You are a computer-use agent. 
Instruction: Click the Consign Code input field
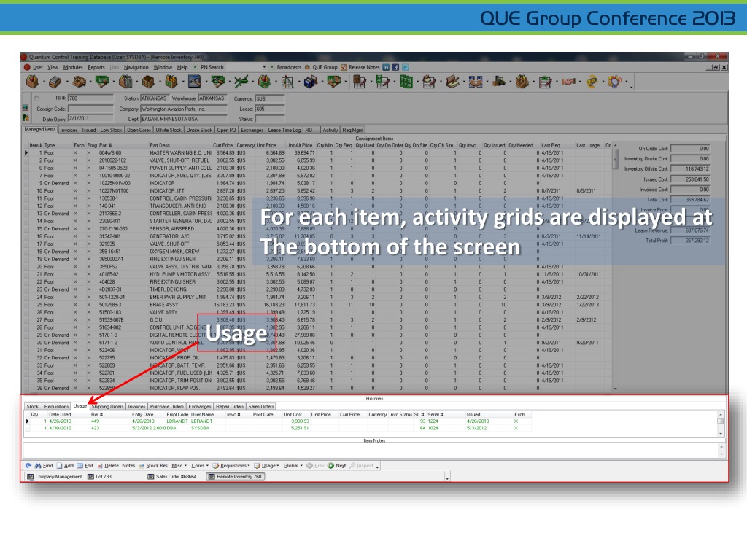tap(90, 109)
